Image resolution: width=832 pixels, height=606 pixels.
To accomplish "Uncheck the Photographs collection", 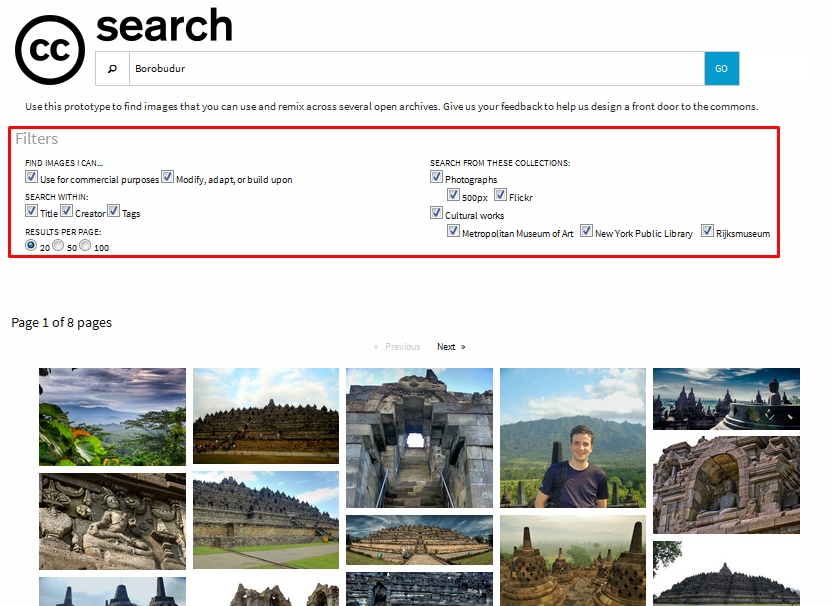I will click(437, 177).
